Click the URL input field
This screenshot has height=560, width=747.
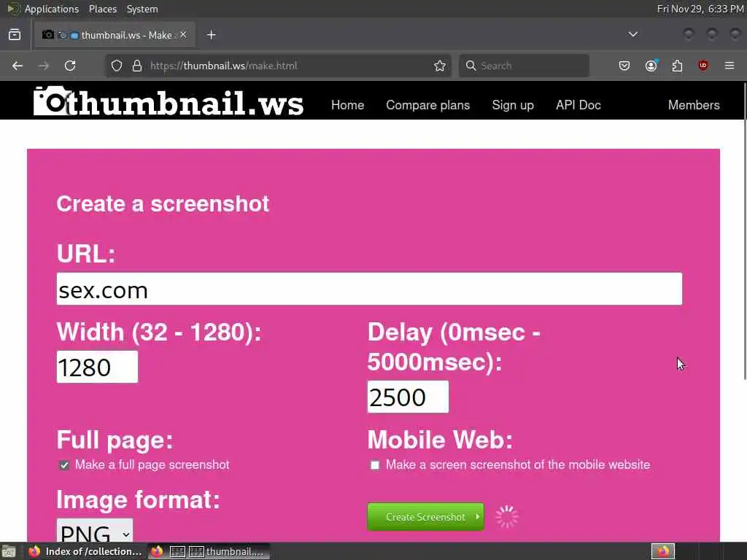(x=369, y=289)
